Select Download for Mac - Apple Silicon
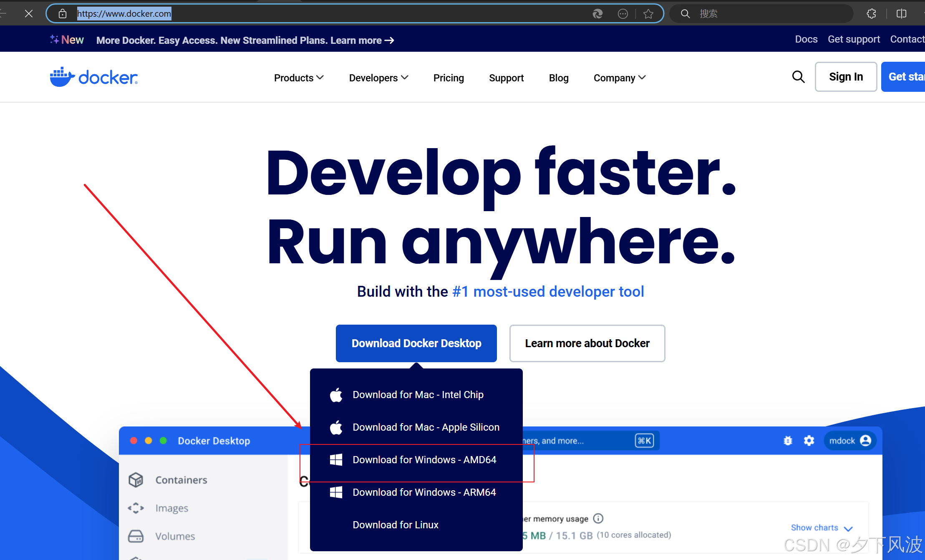 (x=426, y=427)
